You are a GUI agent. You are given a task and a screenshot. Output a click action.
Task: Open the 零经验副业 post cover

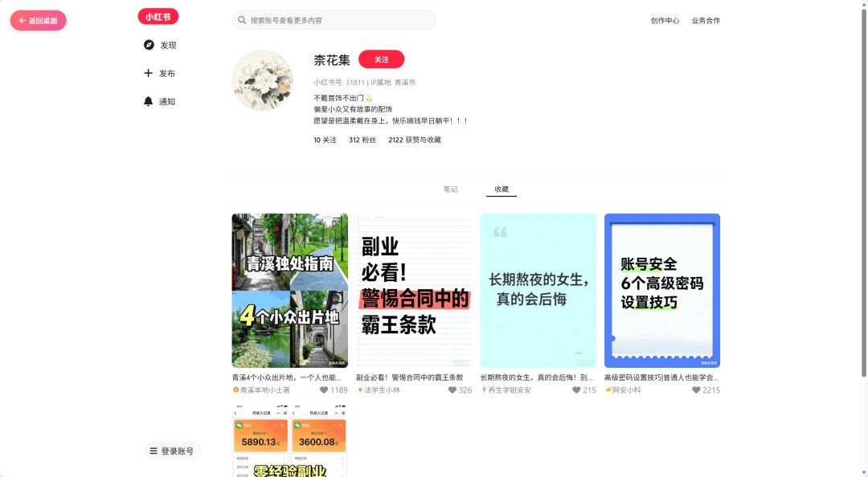coord(290,441)
